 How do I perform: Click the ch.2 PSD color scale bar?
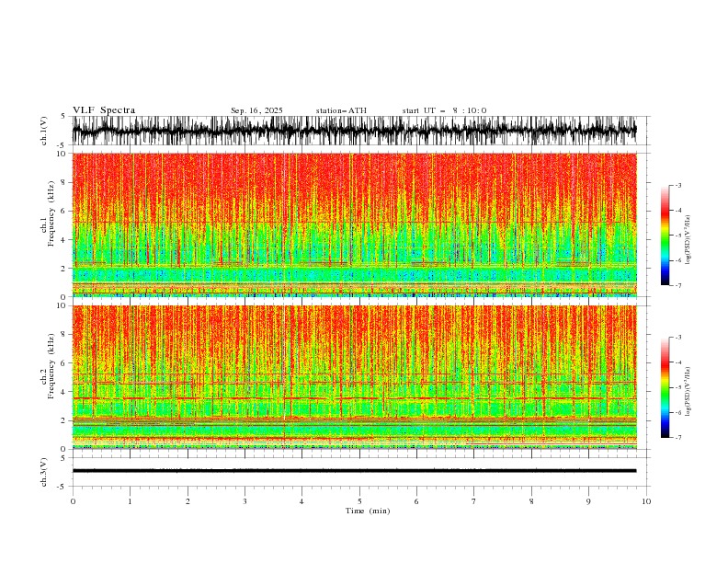[x=665, y=387]
